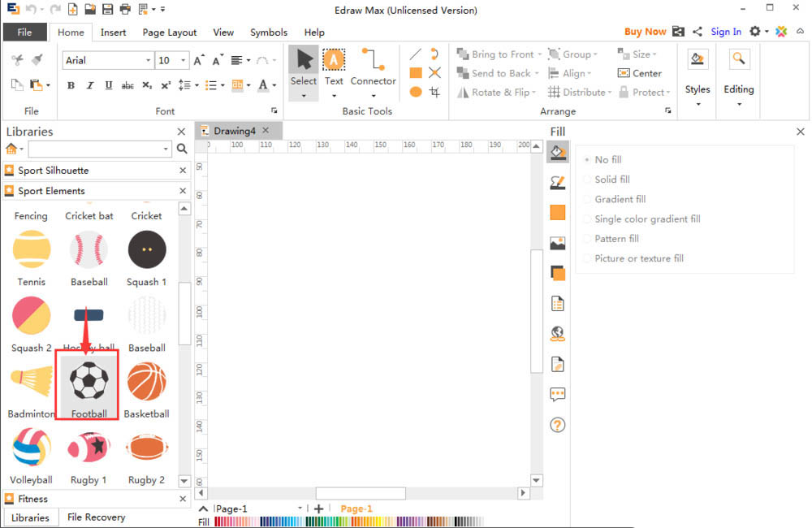This screenshot has width=812, height=528.
Task: Click the Basketball shape icon
Action: tap(147, 383)
